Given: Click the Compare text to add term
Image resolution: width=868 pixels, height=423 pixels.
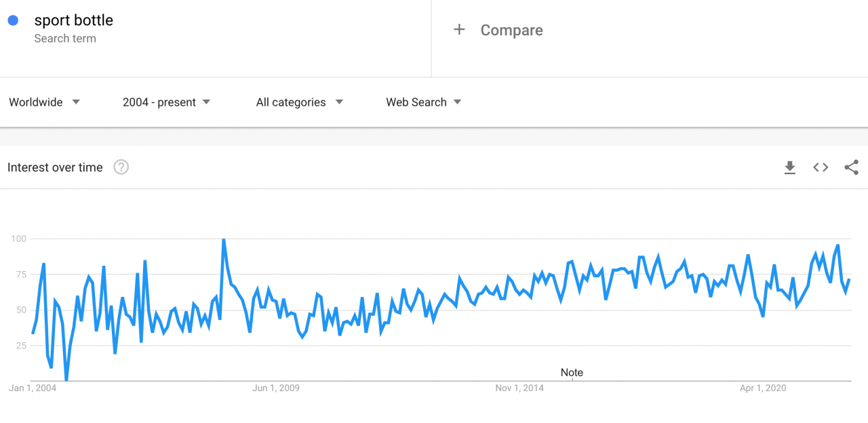Looking at the screenshot, I should click(511, 30).
